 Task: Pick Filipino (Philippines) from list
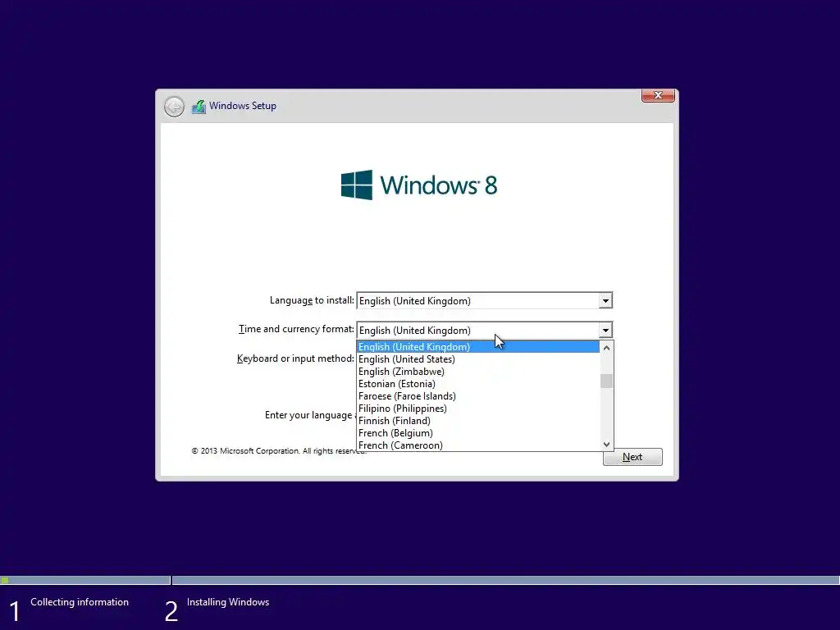478,409
